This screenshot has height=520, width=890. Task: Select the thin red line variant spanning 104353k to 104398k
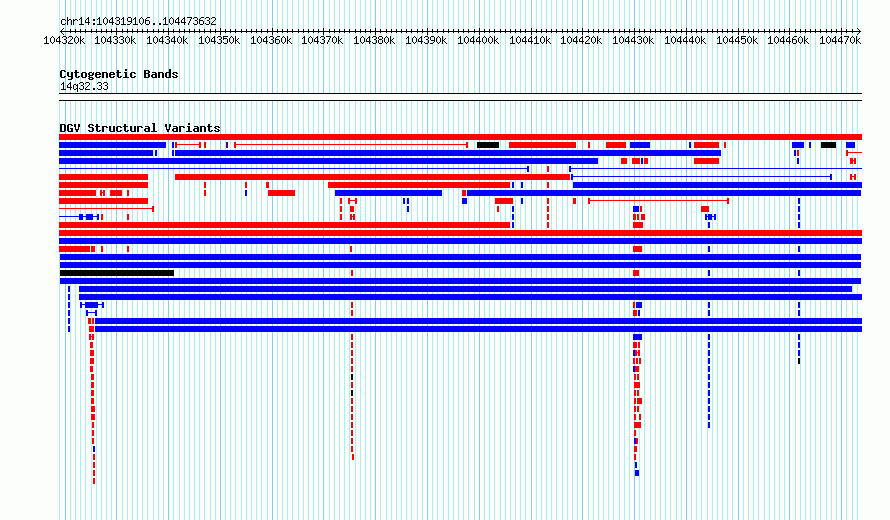[x=351, y=145]
